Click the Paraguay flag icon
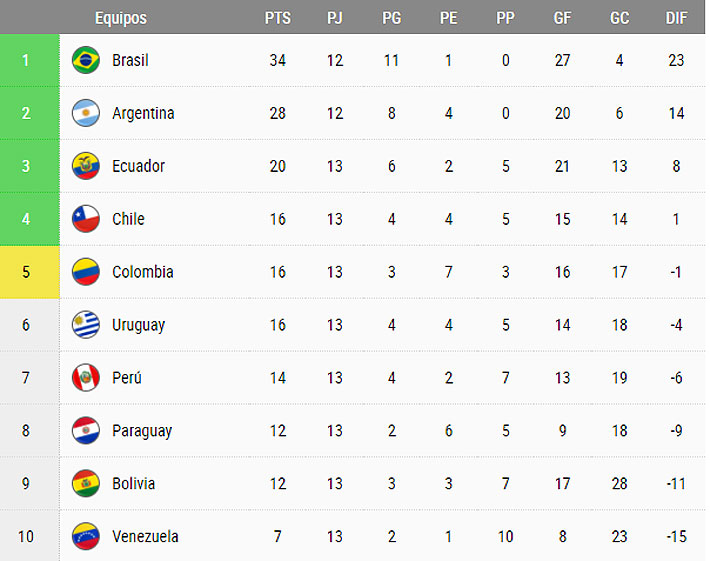This screenshot has height=561, width=710. tap(86, 431)
